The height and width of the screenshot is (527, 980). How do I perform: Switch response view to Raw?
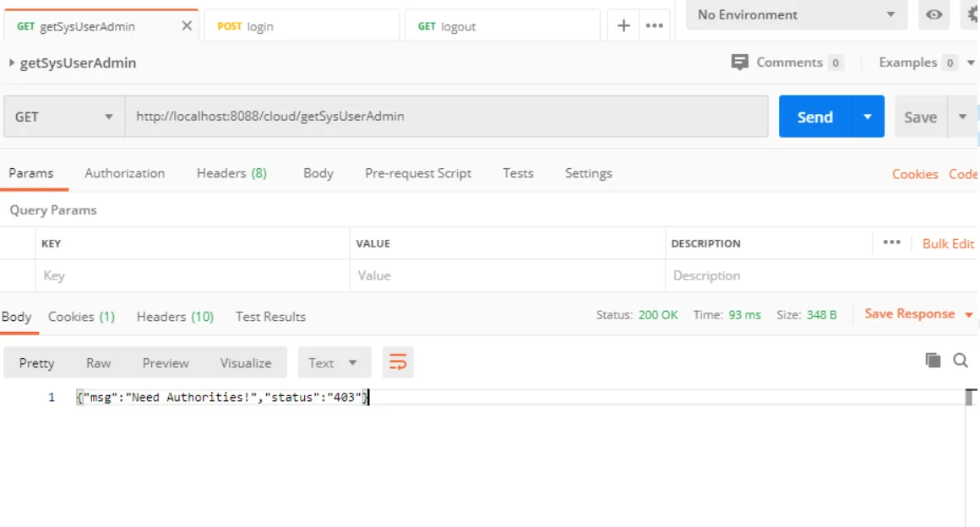tap(98, 362)
